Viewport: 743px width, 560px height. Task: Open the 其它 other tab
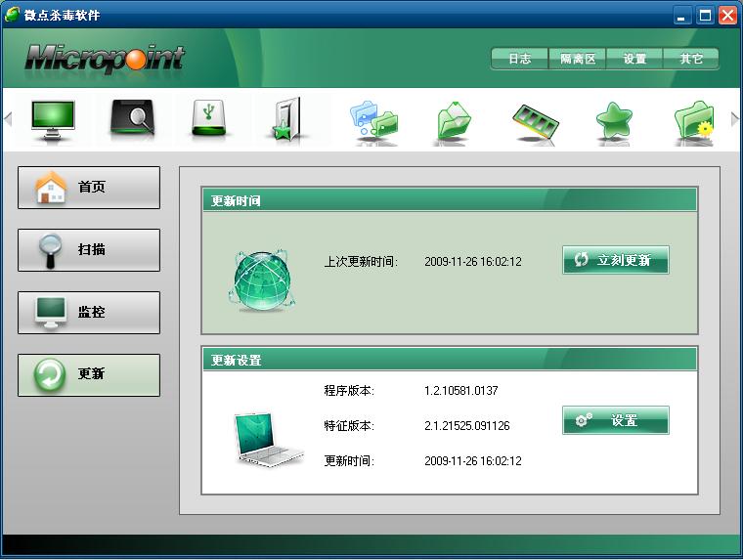pos(691,59)
